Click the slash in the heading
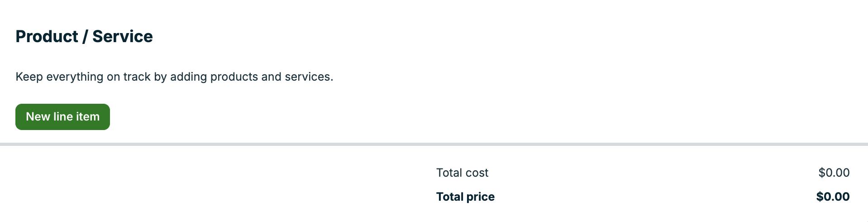Viewport: 868px width, 222px height. tap(85, 37)
